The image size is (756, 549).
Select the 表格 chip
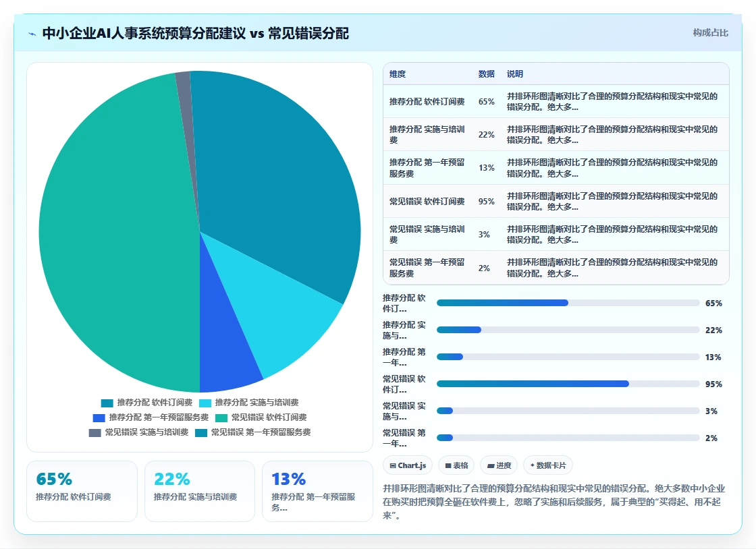point(456,465)
